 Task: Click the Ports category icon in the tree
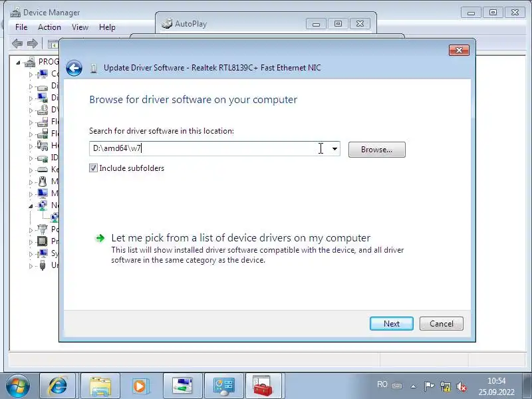coord(43,229)
